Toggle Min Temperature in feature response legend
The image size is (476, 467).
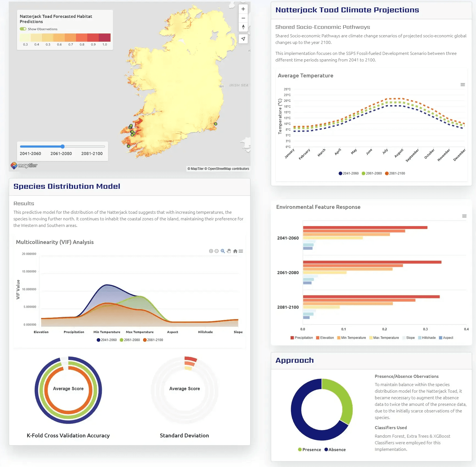351,338
